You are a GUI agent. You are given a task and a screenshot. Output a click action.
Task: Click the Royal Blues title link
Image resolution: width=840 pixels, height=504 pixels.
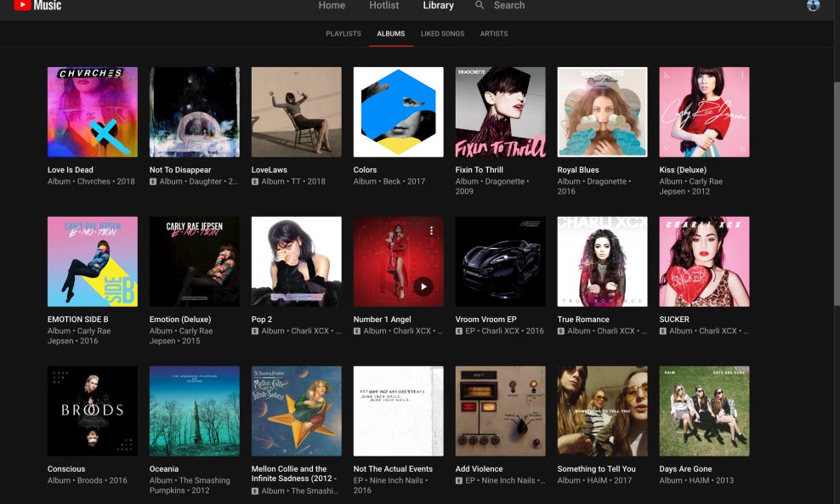578,170
